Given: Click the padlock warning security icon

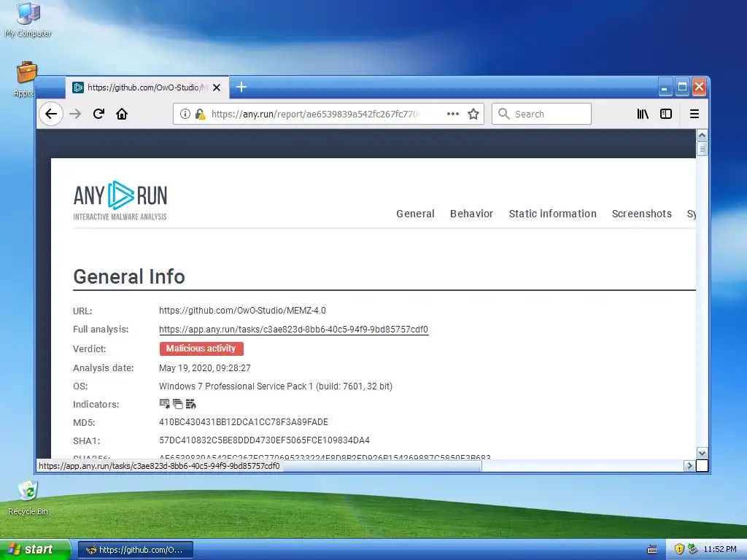Looking at the screenshot, I should [200, 114].
